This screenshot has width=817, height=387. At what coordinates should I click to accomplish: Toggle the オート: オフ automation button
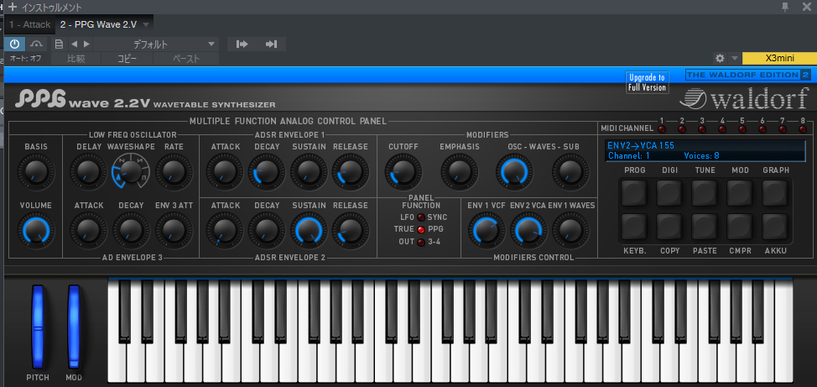(x=26, y=58)
